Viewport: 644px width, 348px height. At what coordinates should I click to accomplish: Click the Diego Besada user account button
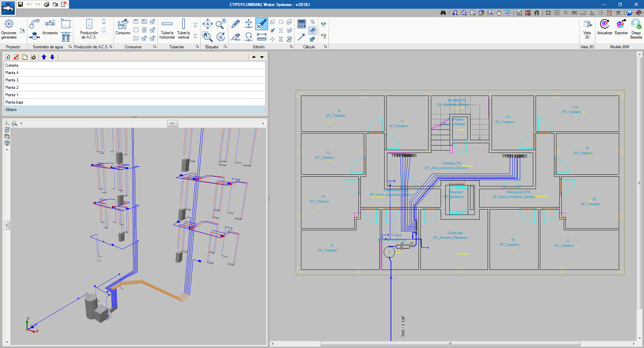[x=636, y=29]
